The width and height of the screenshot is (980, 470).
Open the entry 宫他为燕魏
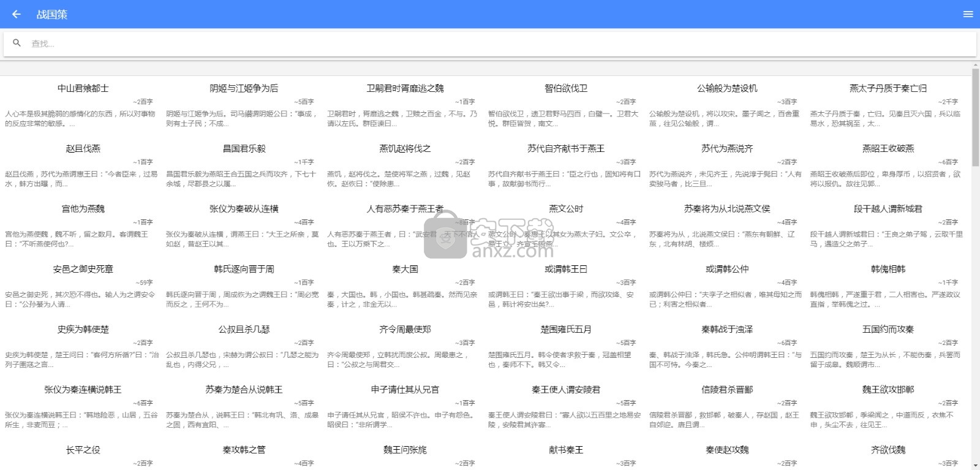coord(83,209)
